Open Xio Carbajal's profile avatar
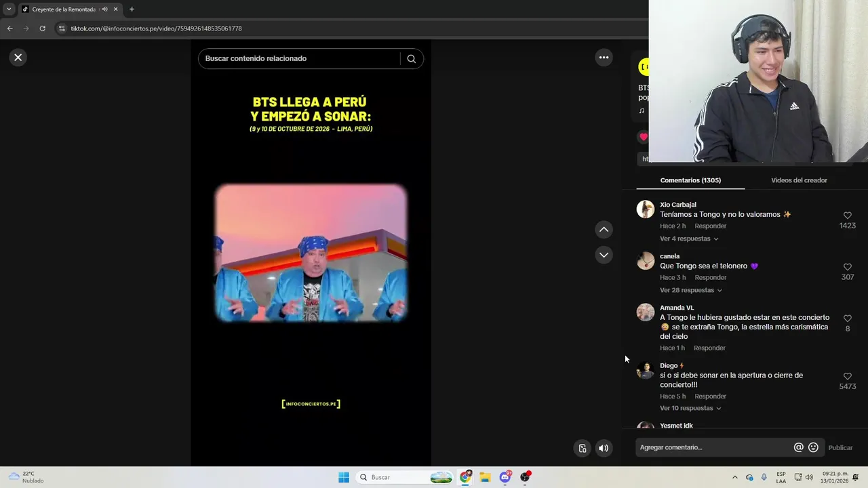 tap(645, 209)
